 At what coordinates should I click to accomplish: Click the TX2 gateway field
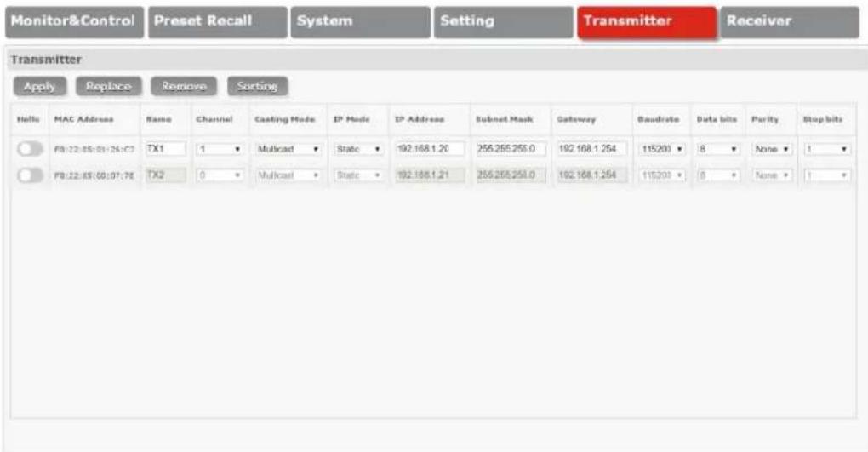592,175
